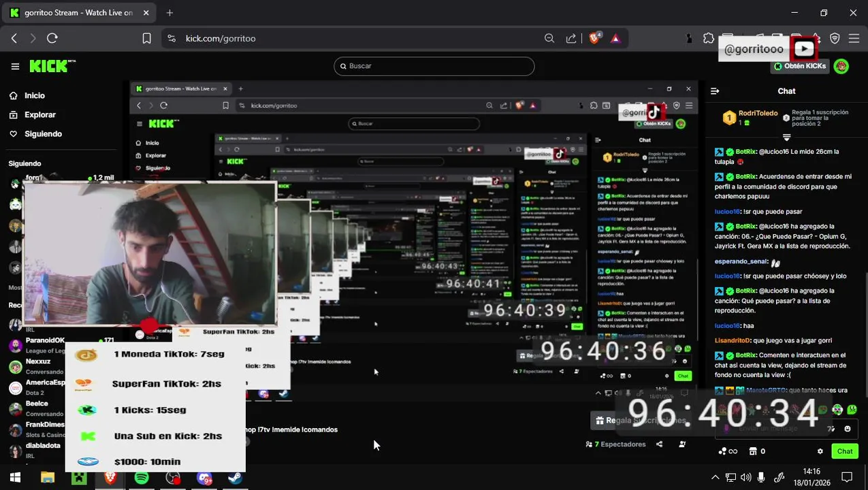Open RodriToledo gifter leaderboard entry

tap(750, 118)
